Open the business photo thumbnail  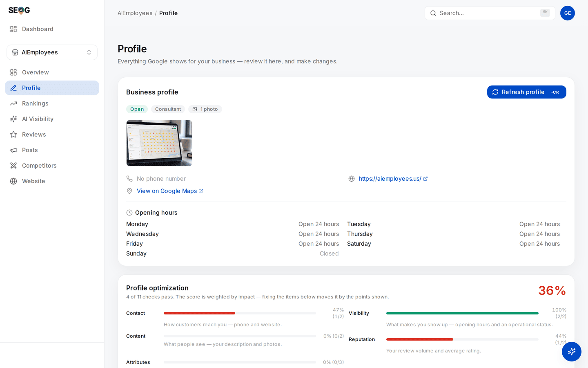[x=159, y=143]
